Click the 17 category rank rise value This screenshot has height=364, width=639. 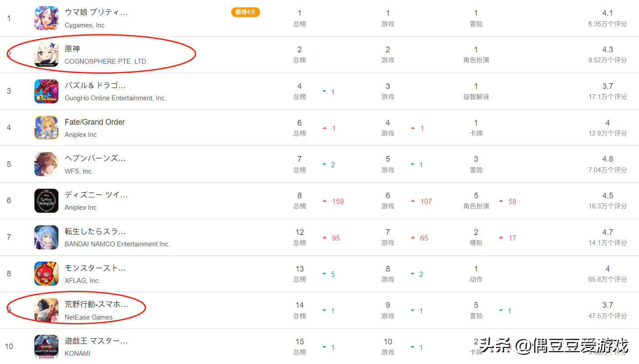512,238
